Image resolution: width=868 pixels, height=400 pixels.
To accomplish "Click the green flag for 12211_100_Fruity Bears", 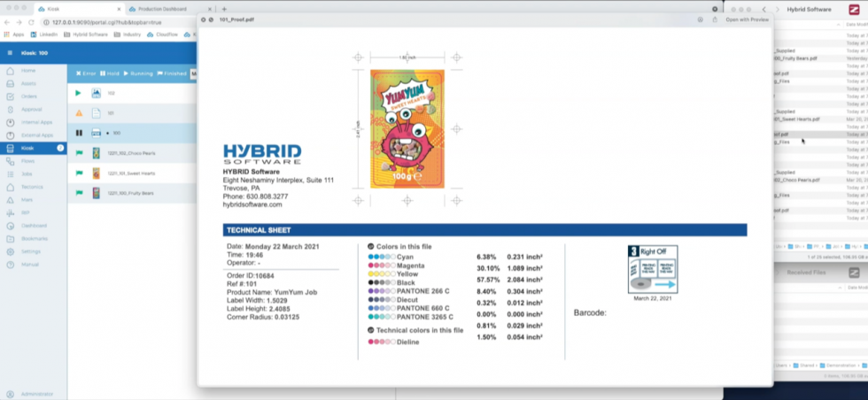I will pos(79,193).
